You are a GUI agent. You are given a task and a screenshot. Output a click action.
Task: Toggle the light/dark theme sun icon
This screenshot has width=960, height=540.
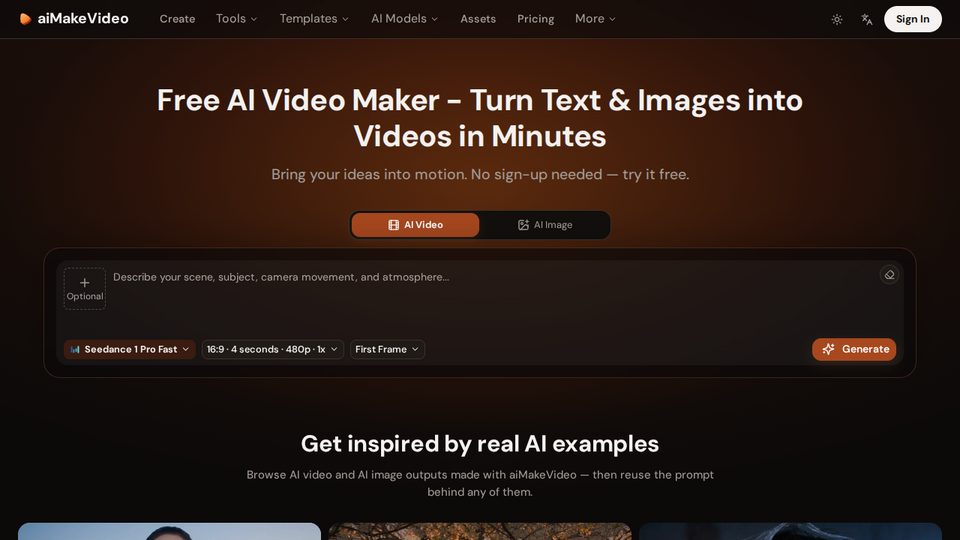tap(837, 20)
